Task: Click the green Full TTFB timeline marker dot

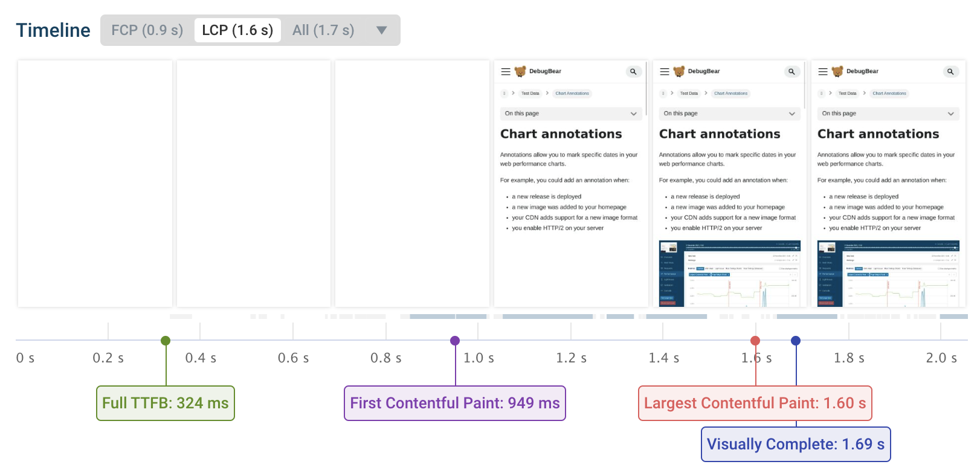Action: (166, 341)
